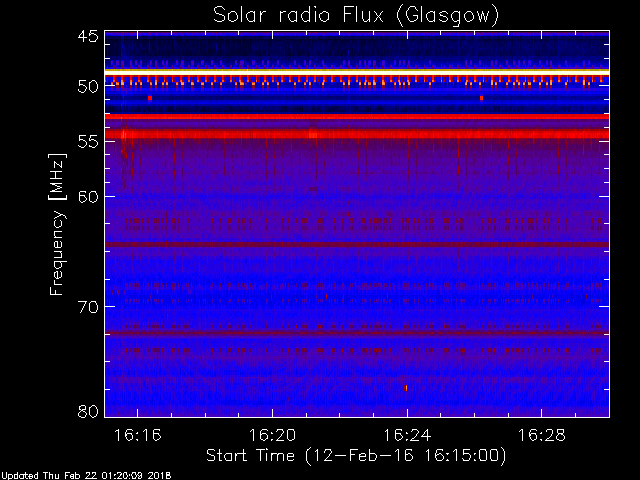Click the 16:28 time axis label
The width and height of the screenshot is (640, 480).
542,435
